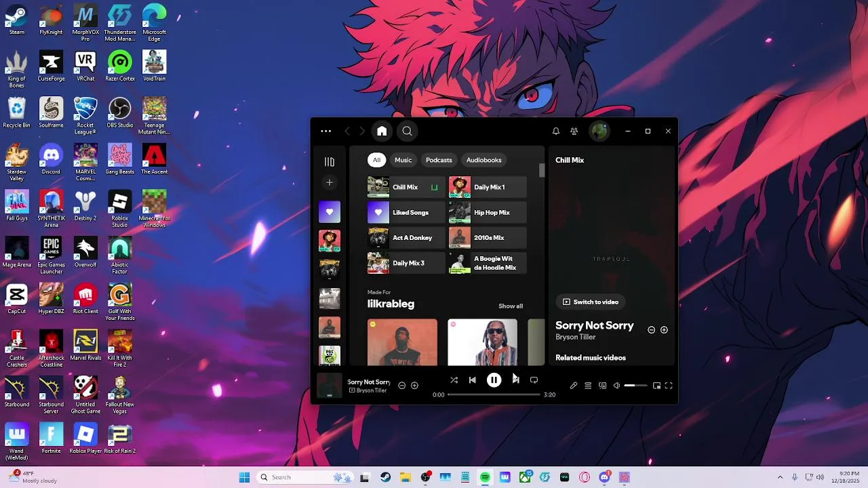The height and width of the screenshot is (488, 868).
Task: Open the 2010s Mix tile
Action: 488,238
